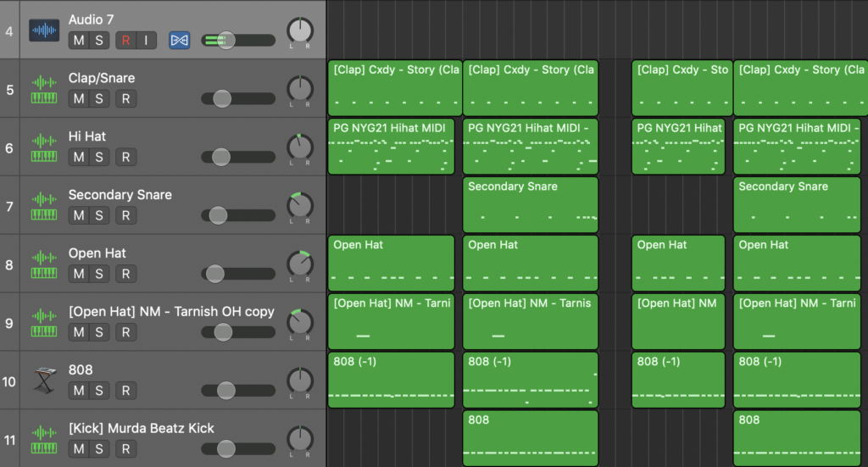Solo the Hi Hat track

(x=99, y=157)
